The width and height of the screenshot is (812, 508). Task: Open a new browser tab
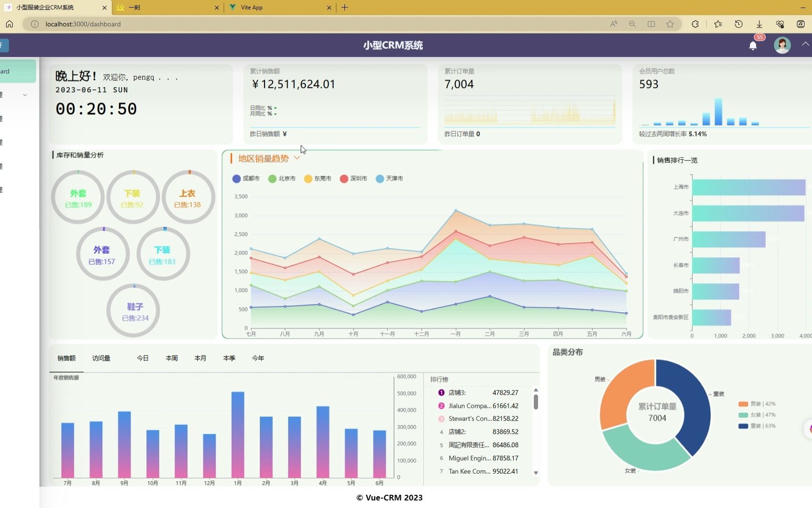click(x=344, y=8)
